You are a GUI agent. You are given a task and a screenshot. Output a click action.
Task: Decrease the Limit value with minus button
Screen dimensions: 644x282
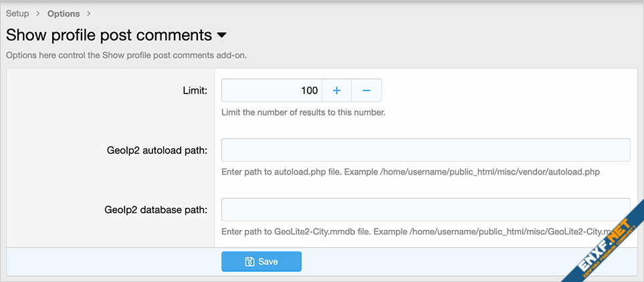pos(366,90)
